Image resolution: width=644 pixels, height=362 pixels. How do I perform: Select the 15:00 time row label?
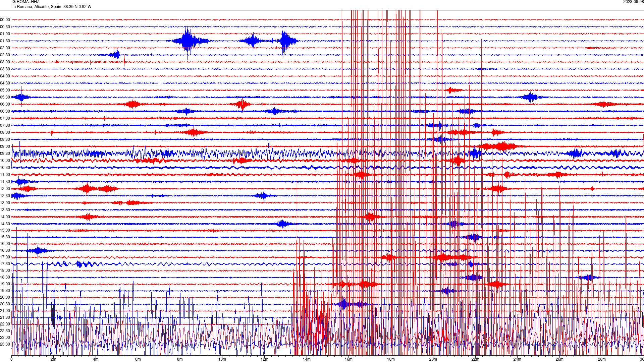point(5,230)
